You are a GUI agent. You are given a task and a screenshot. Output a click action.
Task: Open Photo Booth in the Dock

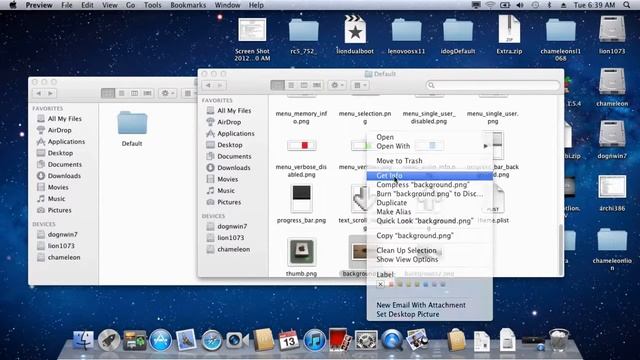(340, 340)
